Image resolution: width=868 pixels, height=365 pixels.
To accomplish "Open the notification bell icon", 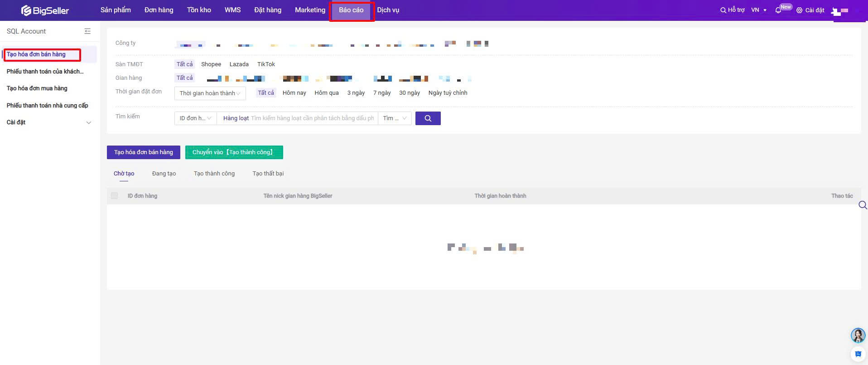I will click(x=778, y=10).
